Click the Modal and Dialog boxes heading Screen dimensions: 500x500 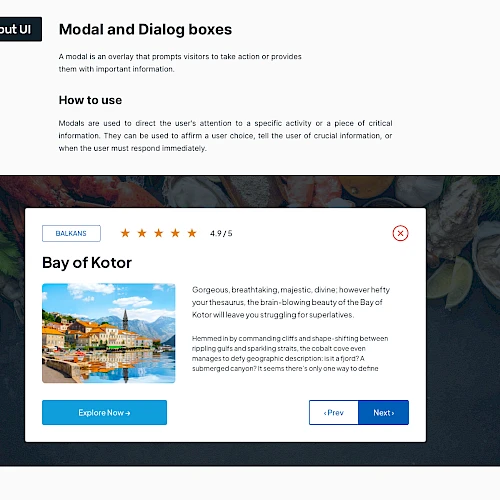145,29
